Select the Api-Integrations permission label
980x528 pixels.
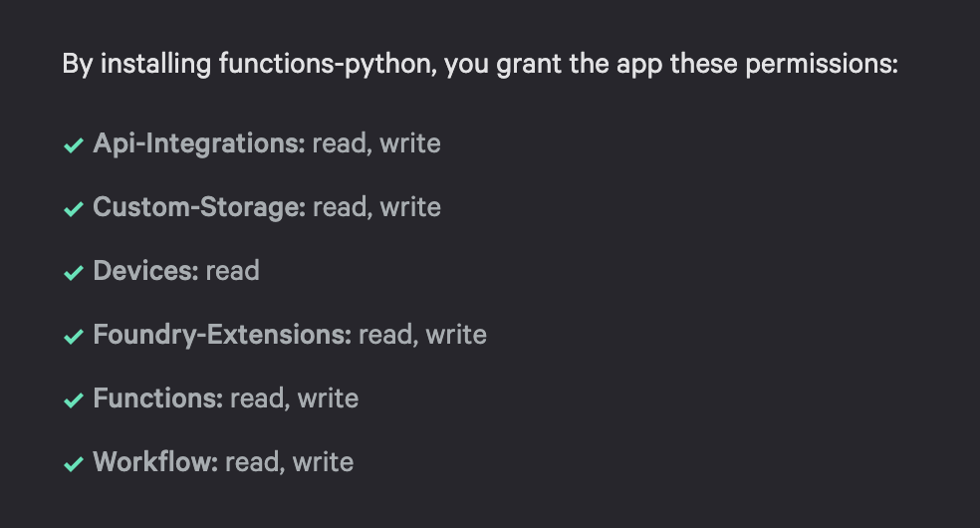(x=198, y=143)
